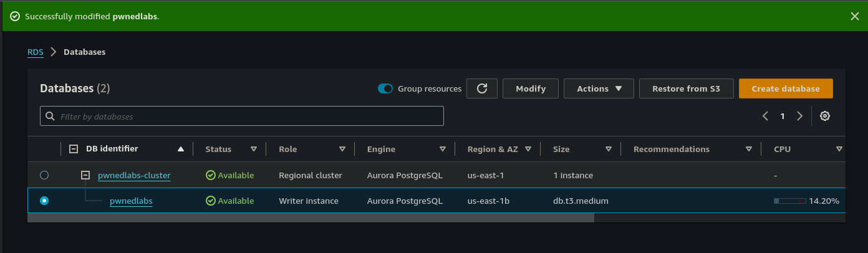Open the Actions dropdown menu

[x=599, y=88]
